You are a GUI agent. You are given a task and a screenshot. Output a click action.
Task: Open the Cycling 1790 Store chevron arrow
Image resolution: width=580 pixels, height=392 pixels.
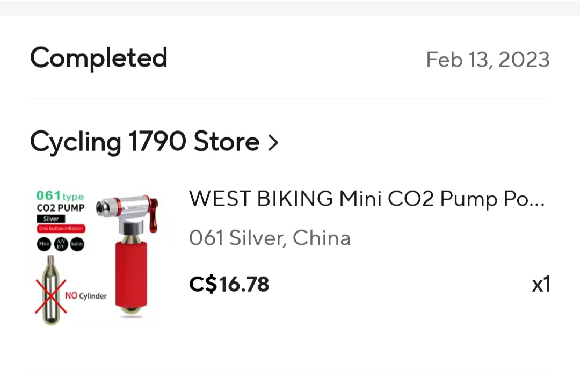pos(273,142)
